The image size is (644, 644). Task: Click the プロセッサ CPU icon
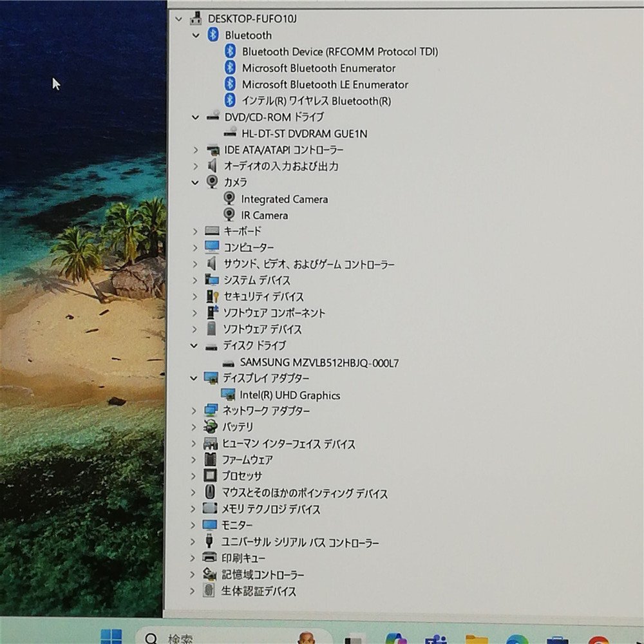click(x=211, y=476)
